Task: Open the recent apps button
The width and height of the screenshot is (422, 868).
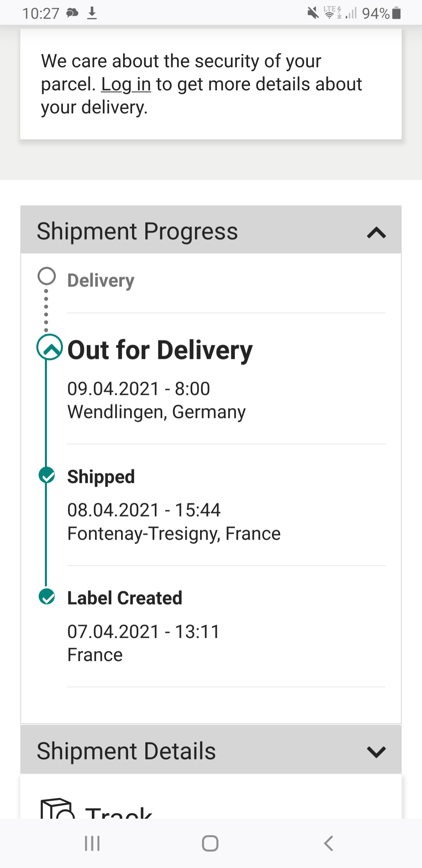Action: coord(93,843)
